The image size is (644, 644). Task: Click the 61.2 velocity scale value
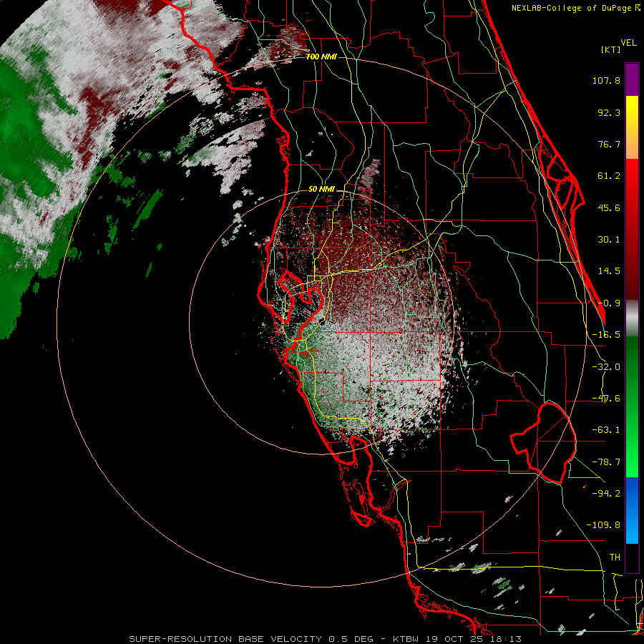(609, 176)
